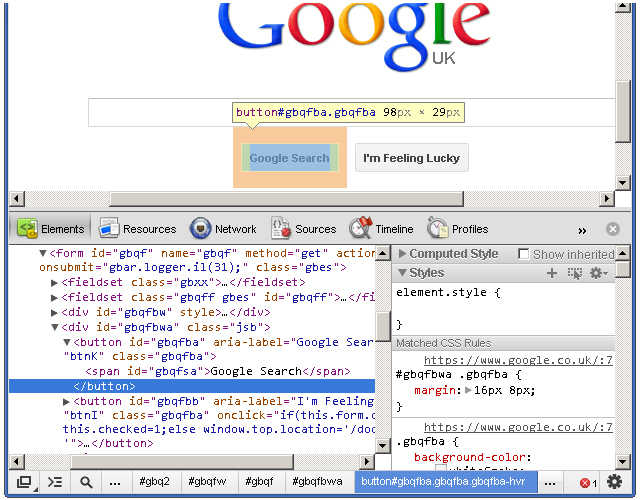Screen dimensions: 640x500
Task: Open the Timeline panel
Action: (x=381, y=229)
